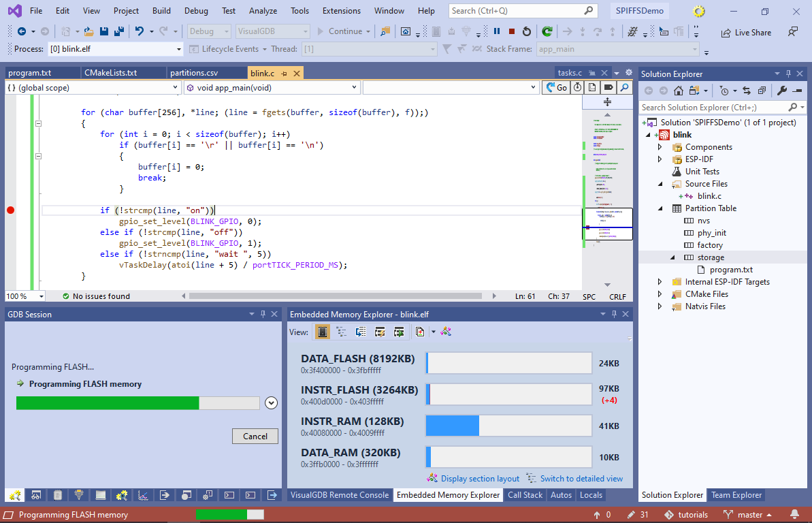Viewport: 812px width, 523px height.
Task: Open notifications bell in status bar
Action: tap(794, 515)
